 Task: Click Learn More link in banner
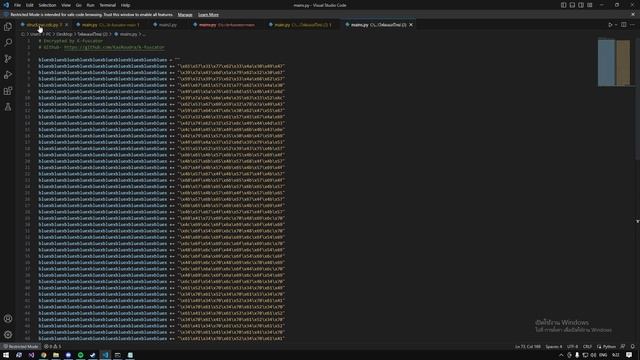coord(208,15)
